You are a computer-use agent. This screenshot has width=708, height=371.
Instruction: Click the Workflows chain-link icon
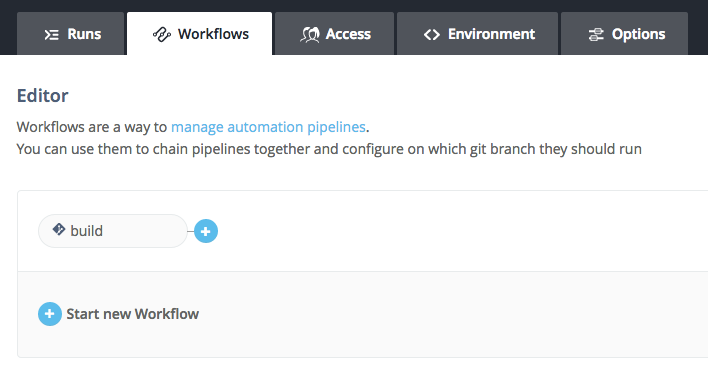(162, 34)
